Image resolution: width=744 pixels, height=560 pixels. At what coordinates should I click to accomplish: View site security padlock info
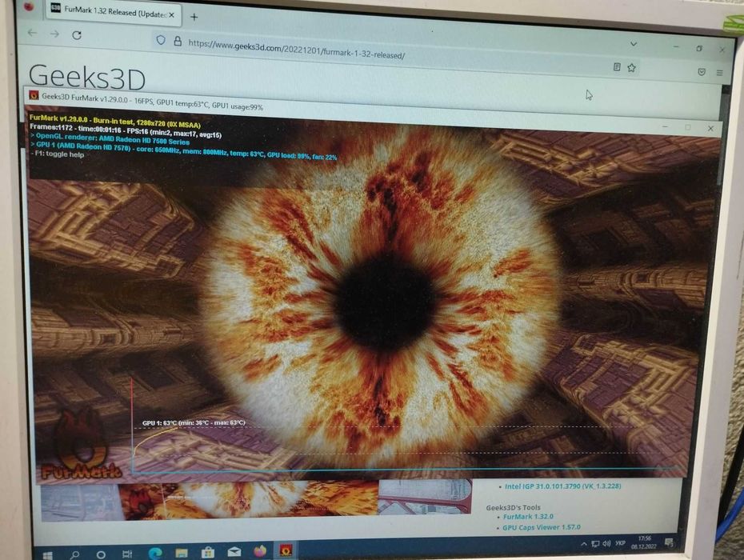(x=178, y=42)
